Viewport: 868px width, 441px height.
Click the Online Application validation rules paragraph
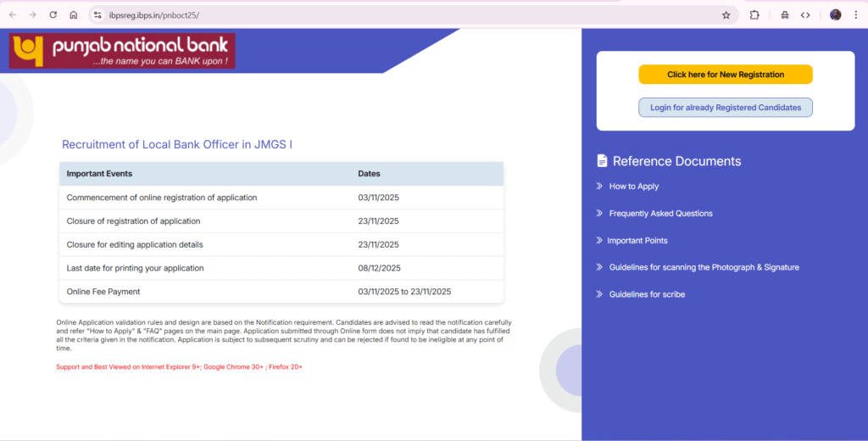click(x=284, y=335)
